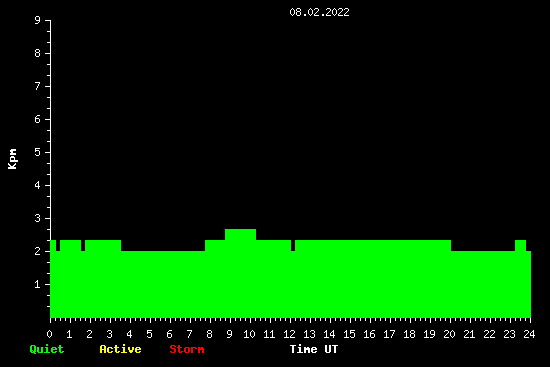Select hour 0 on the time axis
The height and width of the screenshot is (367, 550).
pyautogui.click(x=49, y=334)
